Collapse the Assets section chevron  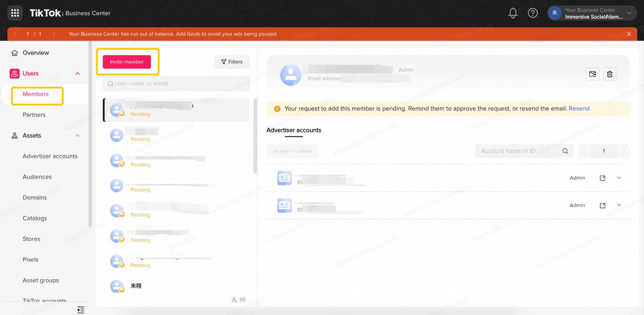click(78, 136)
